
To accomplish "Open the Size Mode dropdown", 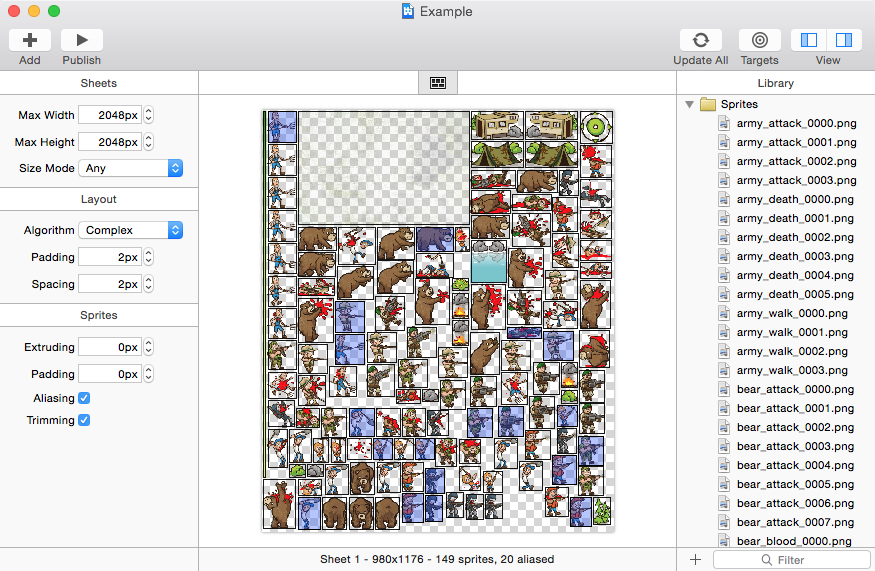I will coord(130,168).
